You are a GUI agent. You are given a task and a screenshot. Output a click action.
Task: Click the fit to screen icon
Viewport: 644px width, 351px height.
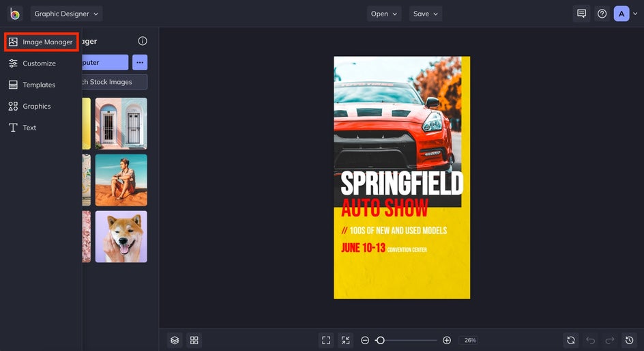click(326, 340)
